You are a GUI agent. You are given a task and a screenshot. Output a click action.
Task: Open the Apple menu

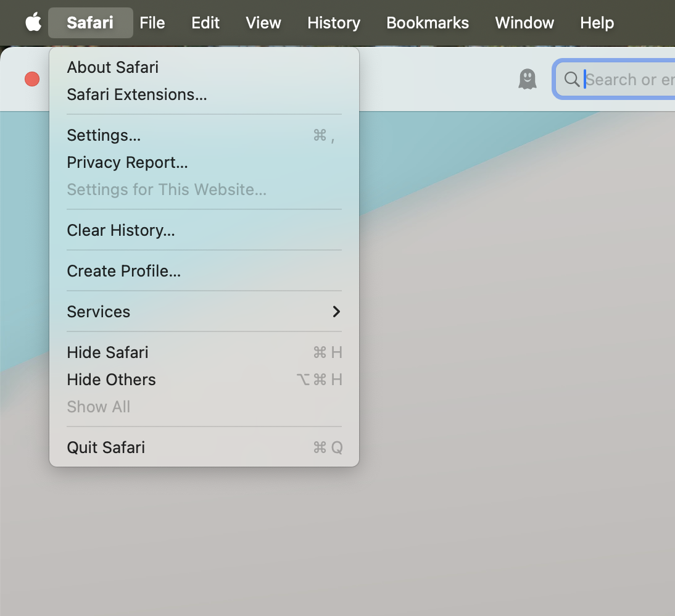click(x=33, y=23)
